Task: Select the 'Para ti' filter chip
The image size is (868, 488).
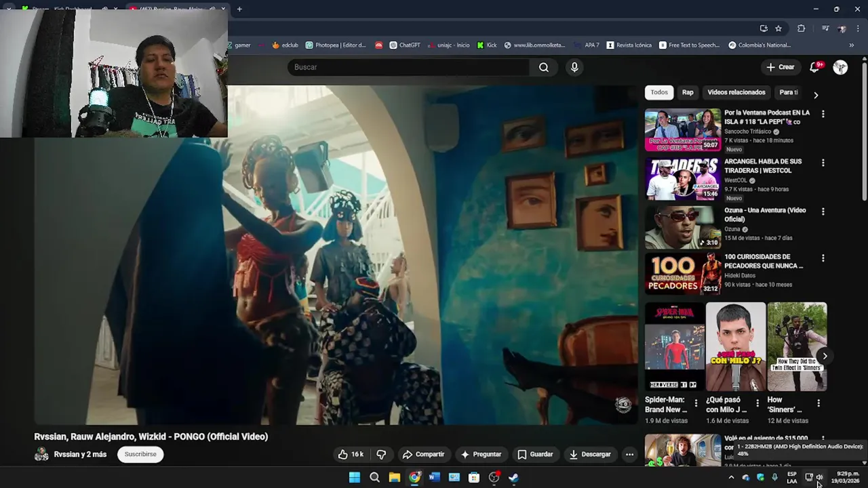Action: coord(789,92)
